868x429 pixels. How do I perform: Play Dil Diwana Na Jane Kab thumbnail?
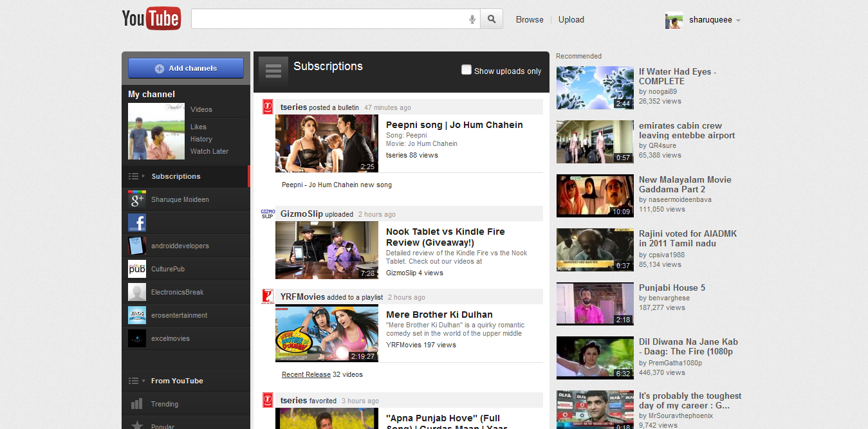coord(595,358)
